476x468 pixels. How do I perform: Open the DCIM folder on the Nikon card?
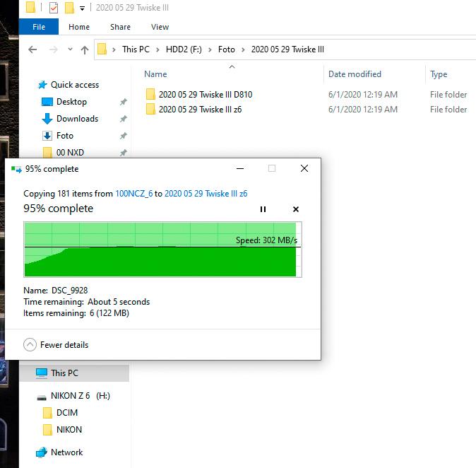tap(67, 413)
